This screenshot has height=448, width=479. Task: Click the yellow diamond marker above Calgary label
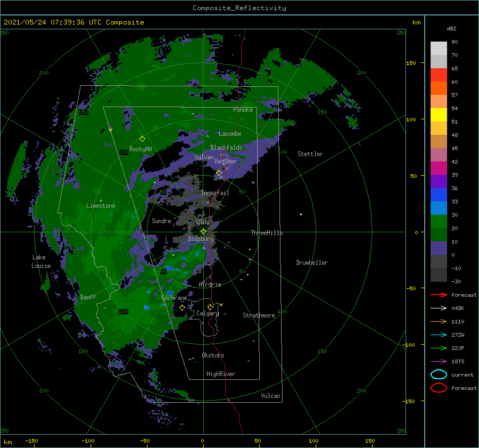point(210,307)
